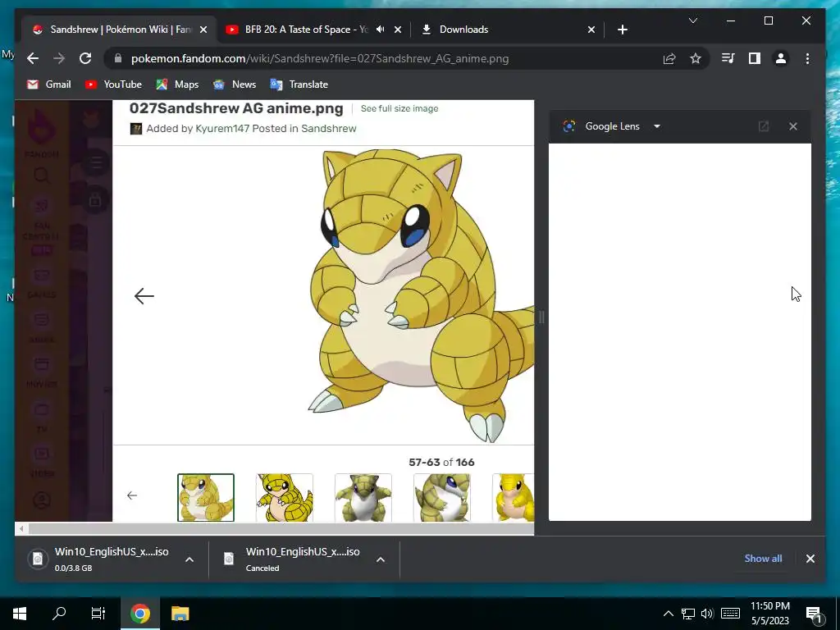Screen dimensions: 840x630
Task: Open touch keyboard tray icon
Action: (730, 614)
